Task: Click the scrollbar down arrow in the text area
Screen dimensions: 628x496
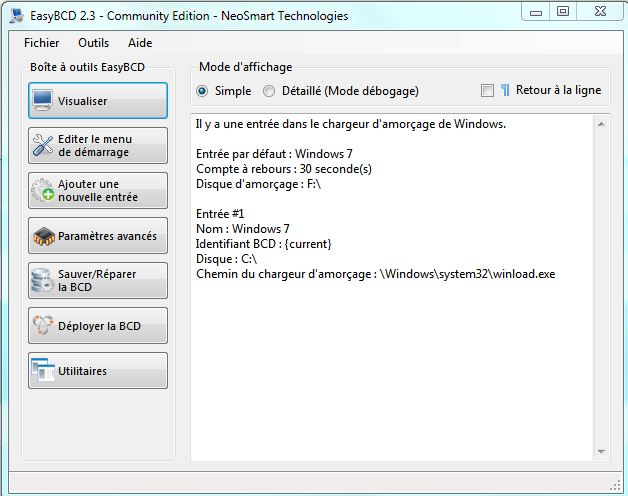Action: (x=601, y=452)
